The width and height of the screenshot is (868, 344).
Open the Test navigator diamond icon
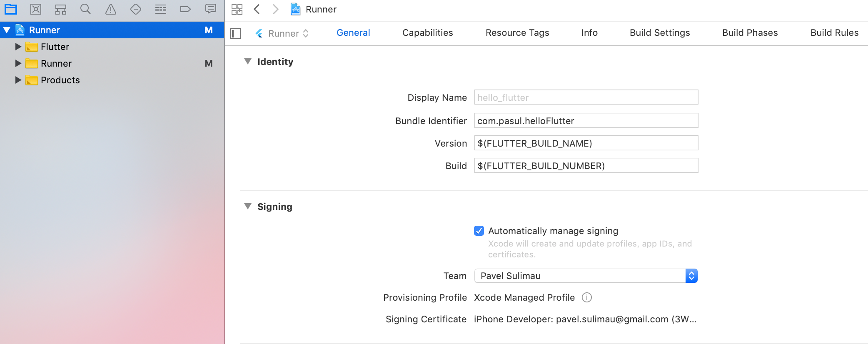(136, 9)
